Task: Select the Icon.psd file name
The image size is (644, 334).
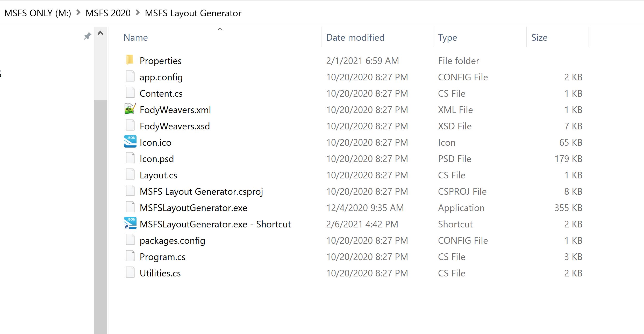Action: tap(157, 159)
